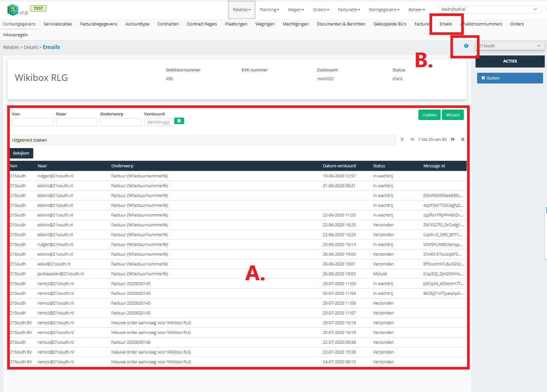Select row to janklaassen@21south.nl
The width and height of the screenshot is (547, 392).
[x=238, y=274]
